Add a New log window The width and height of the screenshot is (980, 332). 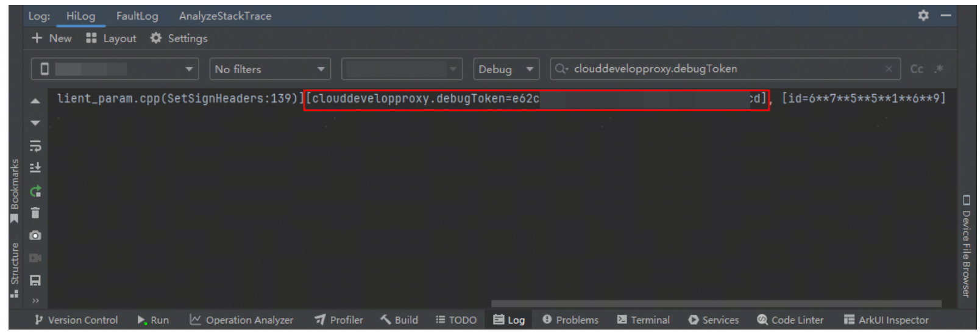coord(52,38)
